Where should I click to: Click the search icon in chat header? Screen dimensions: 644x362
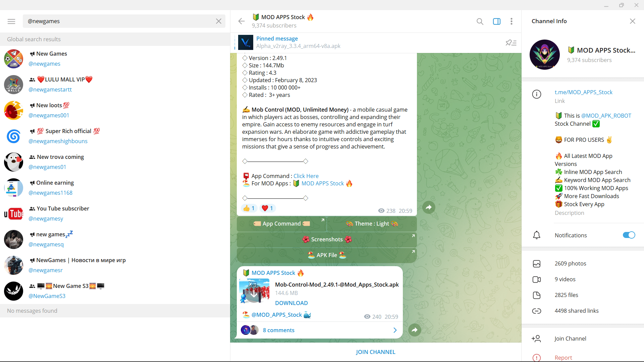(x=480, y=21)
